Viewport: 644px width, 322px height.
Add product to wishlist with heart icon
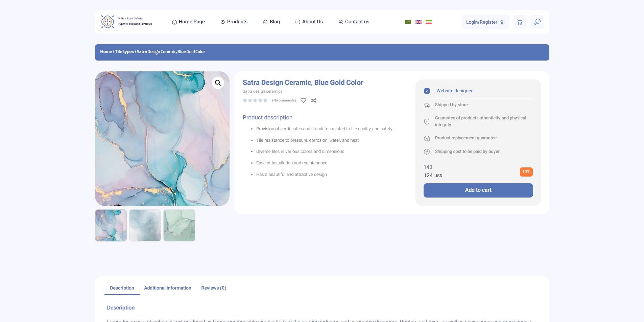coord(303,100)
